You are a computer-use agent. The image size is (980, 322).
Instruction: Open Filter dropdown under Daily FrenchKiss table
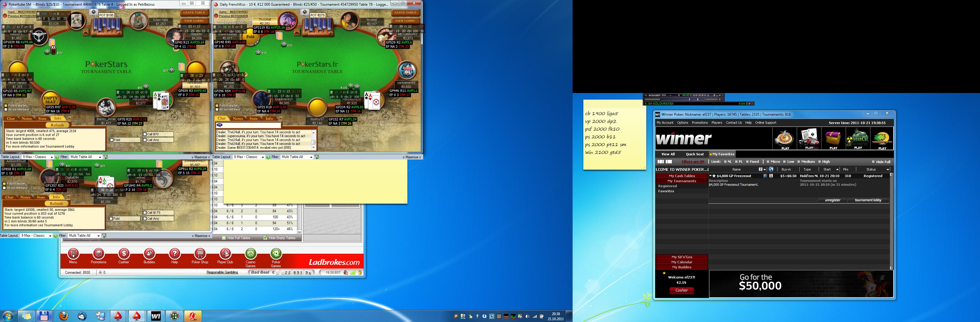297,157
